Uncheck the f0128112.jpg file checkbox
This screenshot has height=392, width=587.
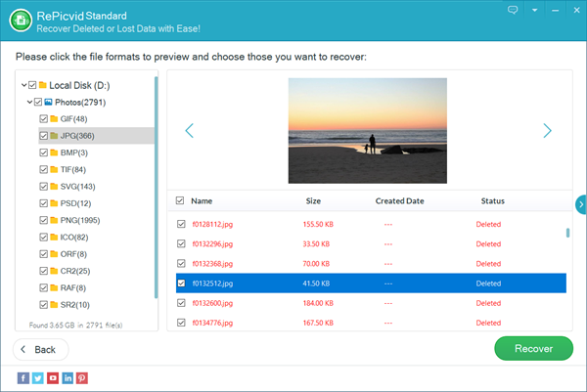point(181,224)
